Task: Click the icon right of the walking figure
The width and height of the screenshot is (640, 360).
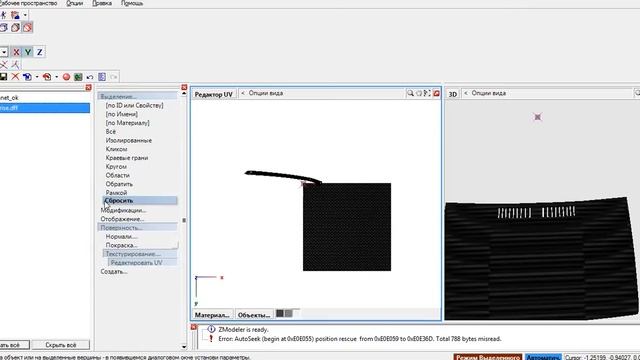Action: click(16, 16)
